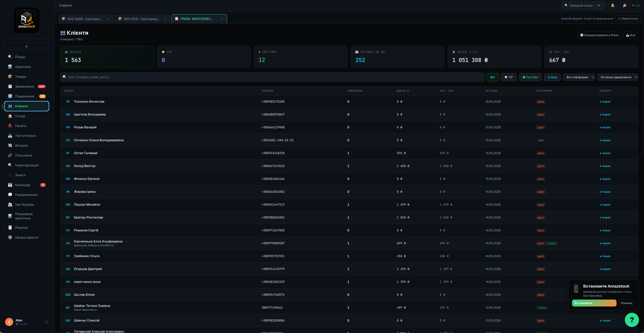Open Пошук in the sidebar
This screenshot has height=333, width=644.
[x=26, y=57]
